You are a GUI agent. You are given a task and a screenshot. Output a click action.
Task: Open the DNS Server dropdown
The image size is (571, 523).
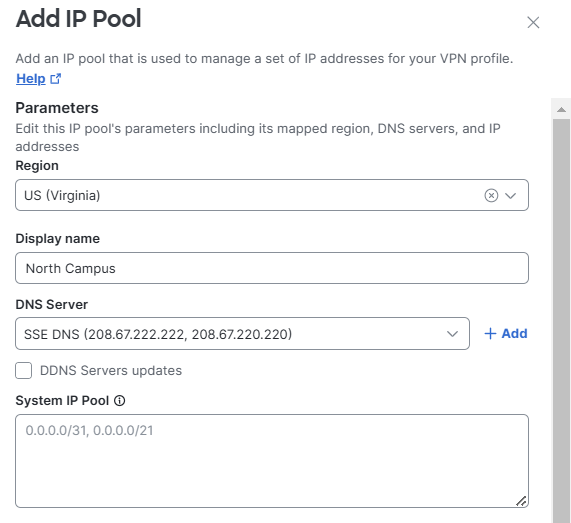242,334
